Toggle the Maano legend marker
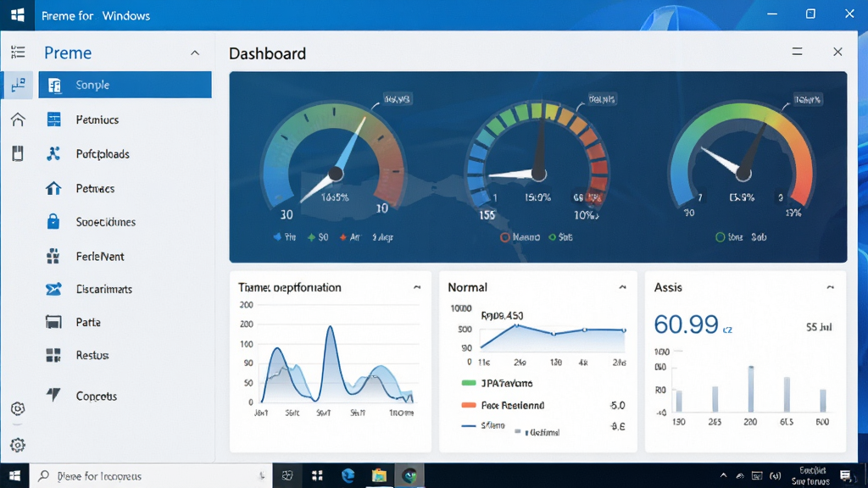868x488 pixels. pyautogui.click(x=505, y=237)
